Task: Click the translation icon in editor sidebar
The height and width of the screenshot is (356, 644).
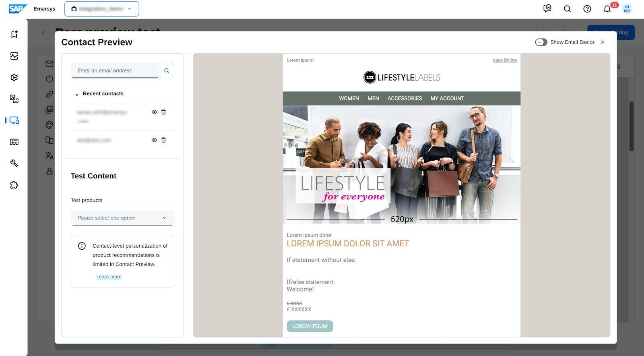Action: click(x=50, y=155)
